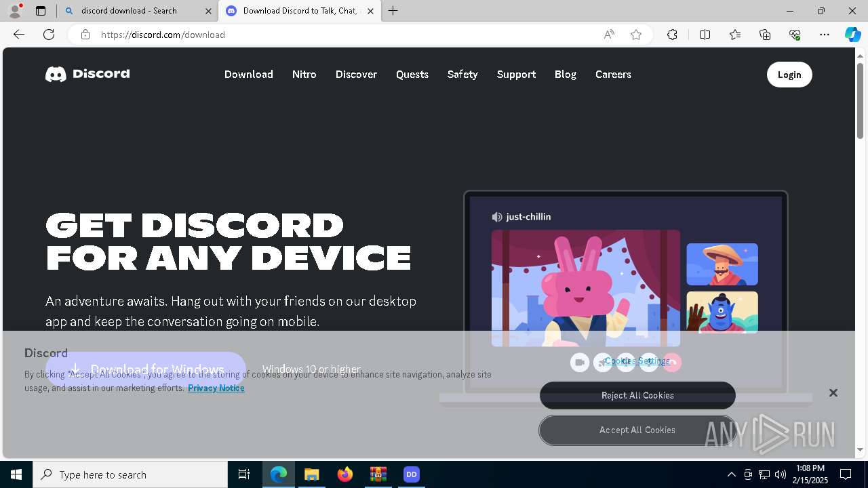Click the Login button

(789, 75)
